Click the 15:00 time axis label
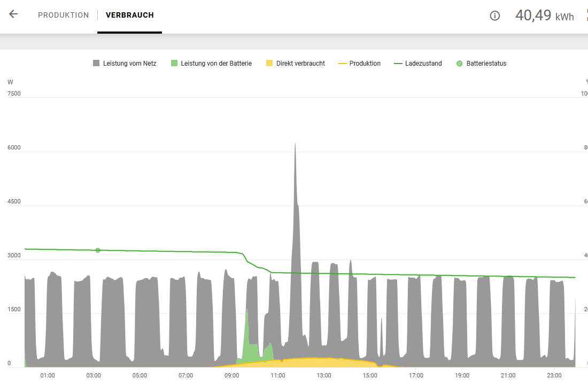The image size is (588, 386). point(370,375)
